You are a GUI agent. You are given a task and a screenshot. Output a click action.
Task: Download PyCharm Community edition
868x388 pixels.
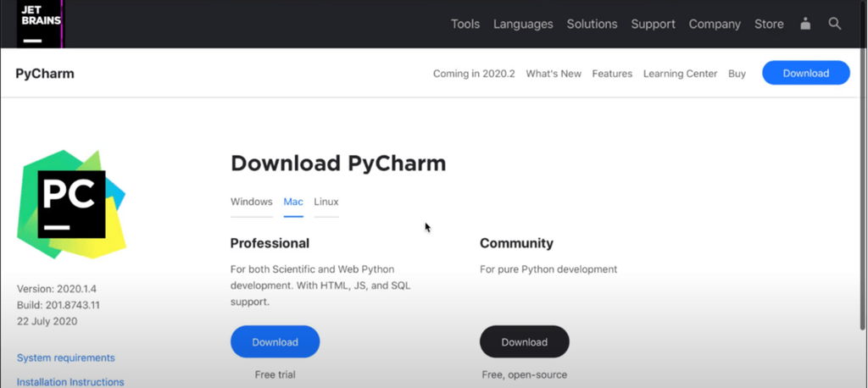tap(524, 342)
